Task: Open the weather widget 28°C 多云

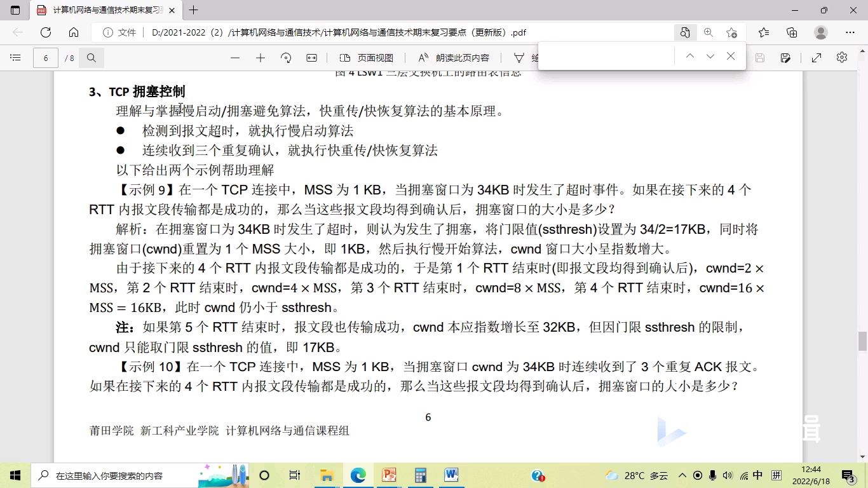Action: (x=636, y=475)
